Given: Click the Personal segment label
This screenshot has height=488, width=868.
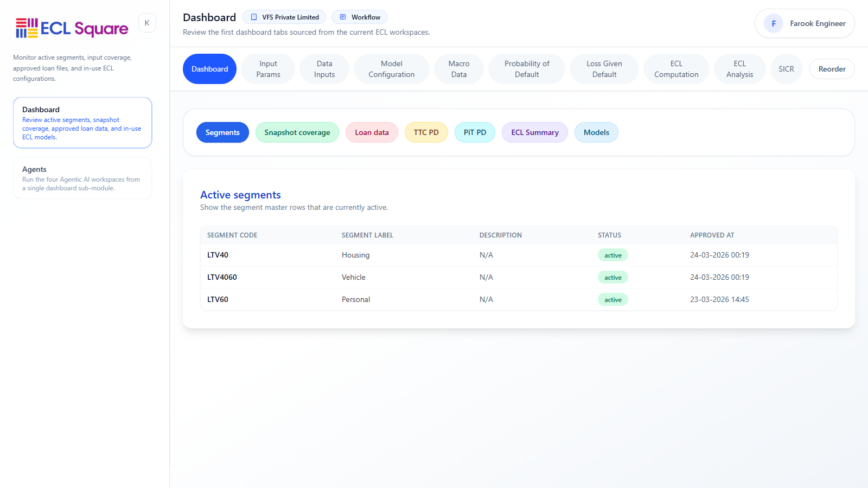Looking at the screenshot, I should click(356, 299).
